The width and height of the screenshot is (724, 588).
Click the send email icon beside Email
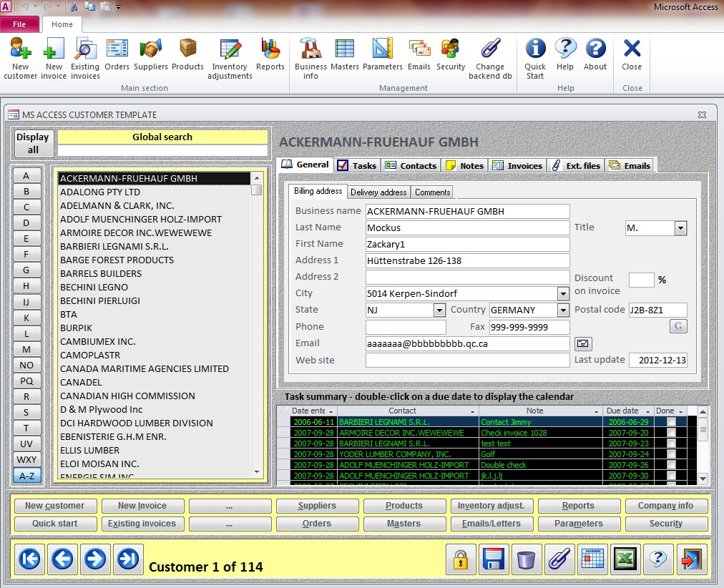583,343
